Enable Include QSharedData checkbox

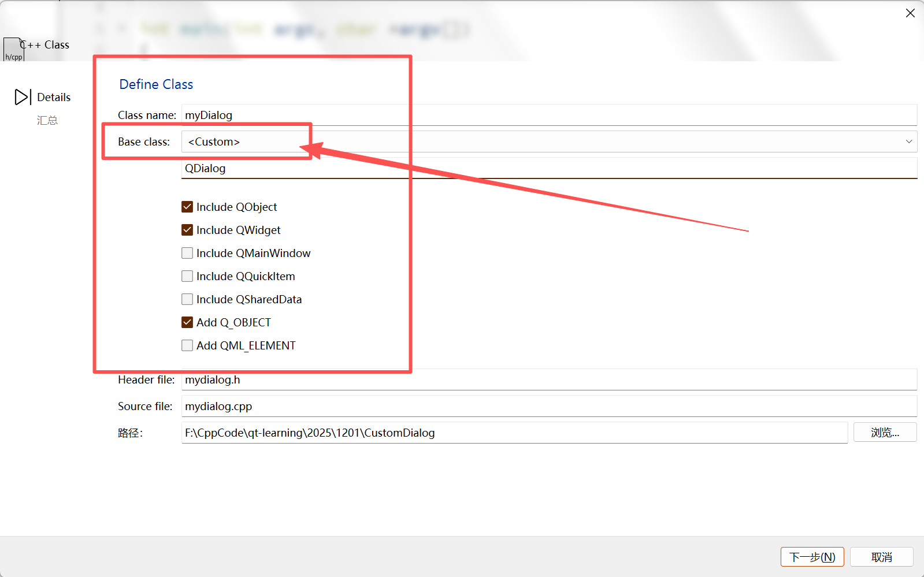(187, 299)
